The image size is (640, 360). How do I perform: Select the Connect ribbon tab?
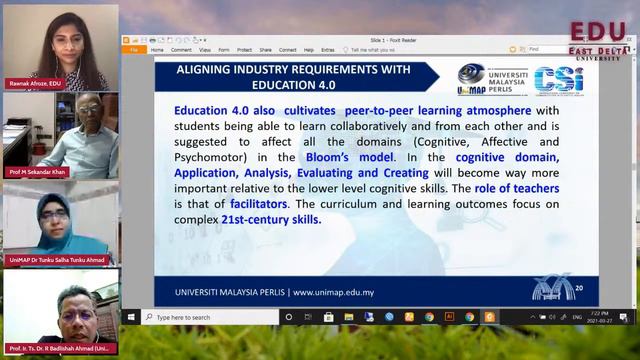click(x=288, y=50)
